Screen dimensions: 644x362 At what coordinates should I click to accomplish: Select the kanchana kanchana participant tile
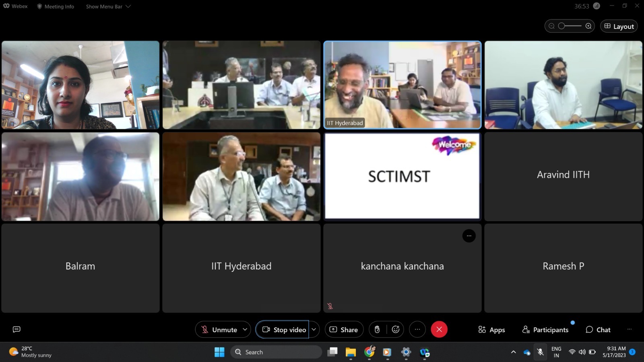[402, 268]
